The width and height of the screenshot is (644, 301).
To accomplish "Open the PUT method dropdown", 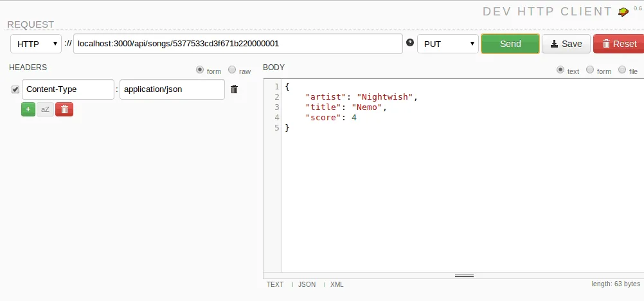I will 448,44.
